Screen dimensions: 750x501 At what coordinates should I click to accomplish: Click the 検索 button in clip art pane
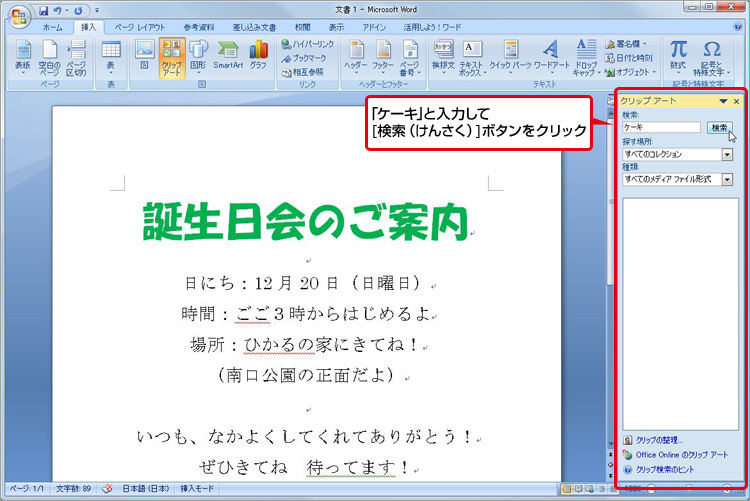pyautogui.click(x=719, y=127)
